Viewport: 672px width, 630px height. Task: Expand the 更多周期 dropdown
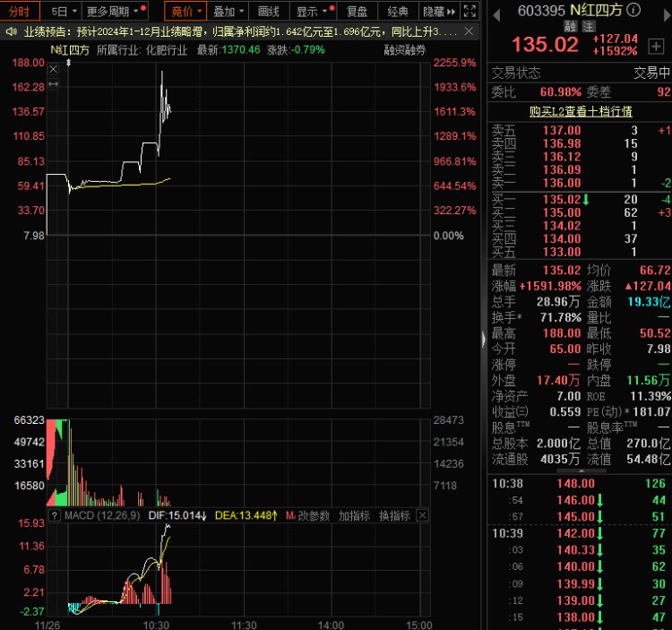(116, 11)
